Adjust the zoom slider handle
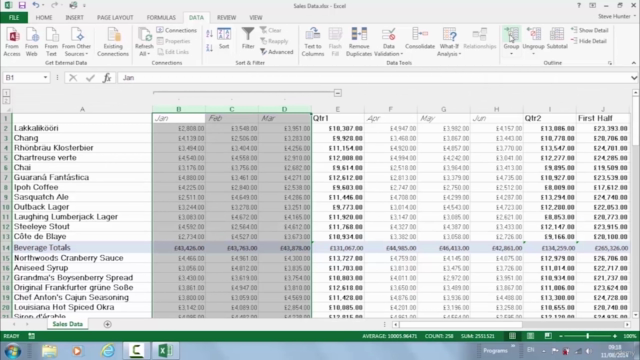The image size is (640, 360). click(588, 336)
